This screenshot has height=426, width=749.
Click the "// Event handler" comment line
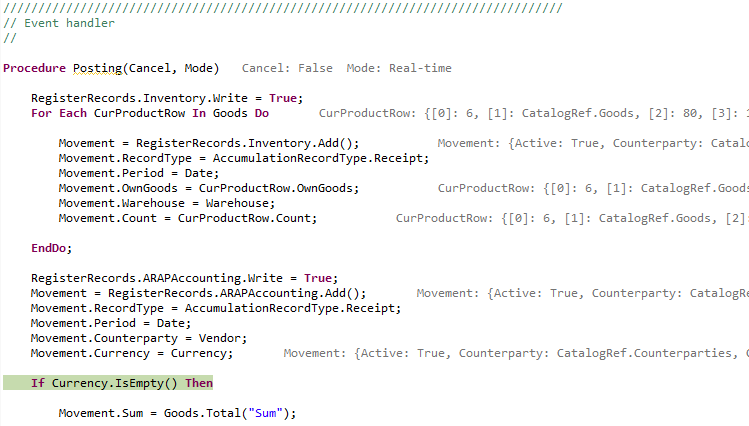[x=59, y=23]
